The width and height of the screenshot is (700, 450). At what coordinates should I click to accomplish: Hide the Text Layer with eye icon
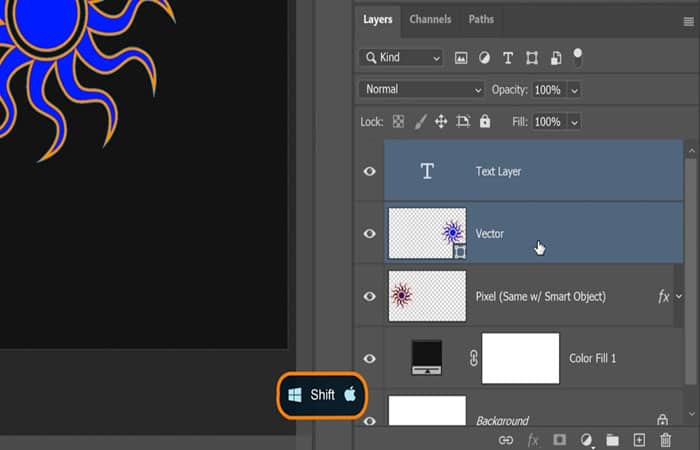pos(370,172)
